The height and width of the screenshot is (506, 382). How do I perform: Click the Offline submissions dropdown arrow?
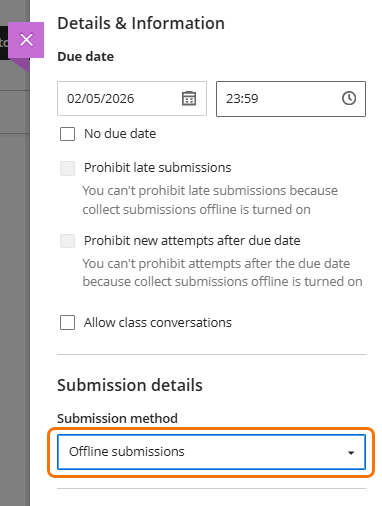point(351,453)
